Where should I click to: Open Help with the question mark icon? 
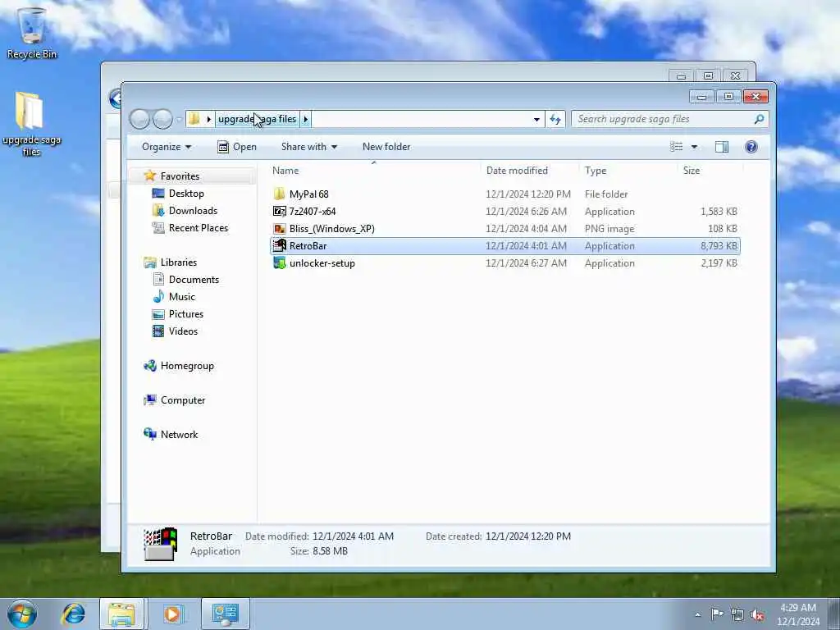coord(751,147)
